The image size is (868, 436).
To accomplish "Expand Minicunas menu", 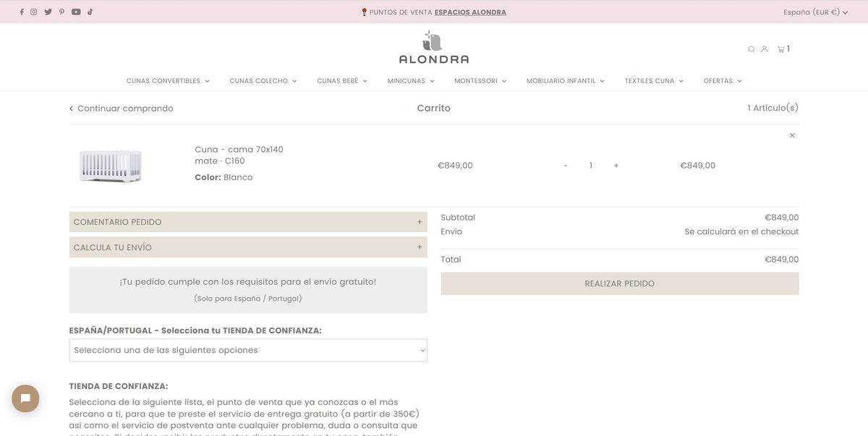I will click(x=411, y=81).
